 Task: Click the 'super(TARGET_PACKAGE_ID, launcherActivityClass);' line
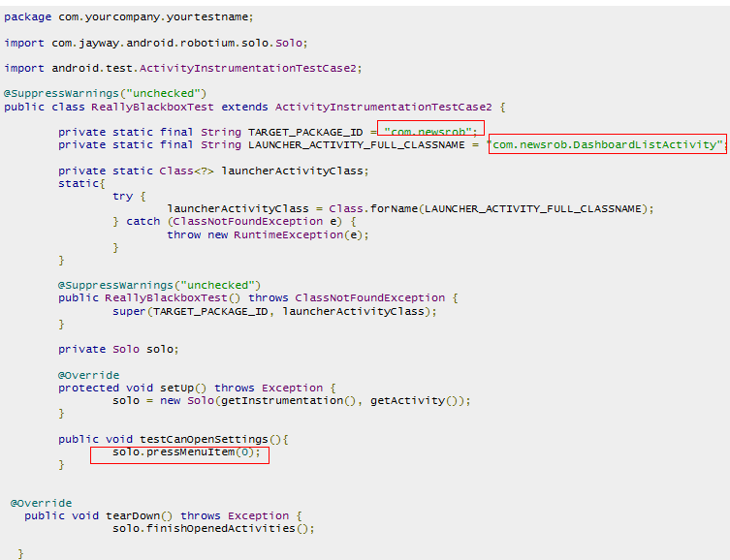[x=274, y=311]
